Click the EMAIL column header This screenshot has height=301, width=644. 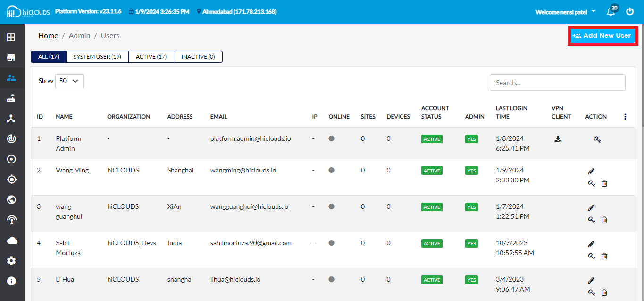coord(219,117)
